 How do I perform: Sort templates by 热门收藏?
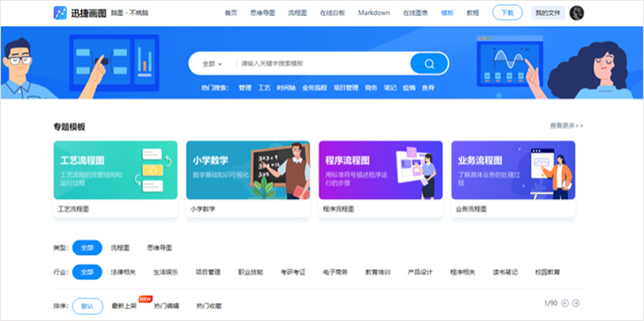(x=209, y=306)
